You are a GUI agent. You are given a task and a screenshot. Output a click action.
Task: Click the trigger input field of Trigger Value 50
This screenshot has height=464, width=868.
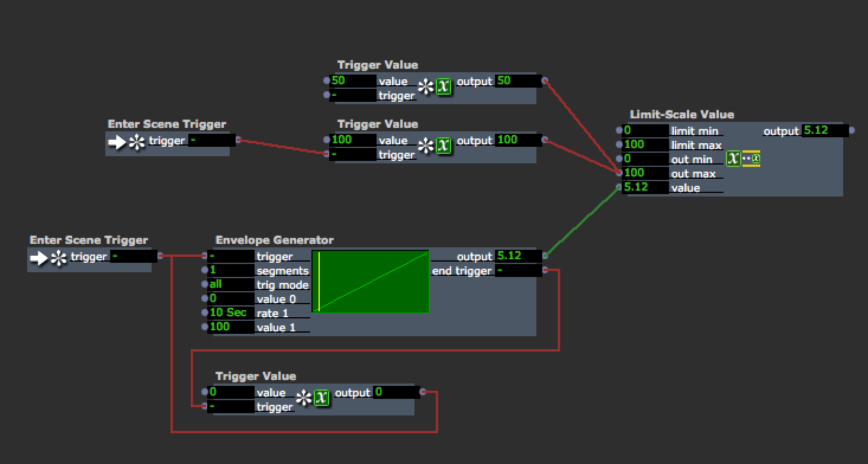[353, 95]
